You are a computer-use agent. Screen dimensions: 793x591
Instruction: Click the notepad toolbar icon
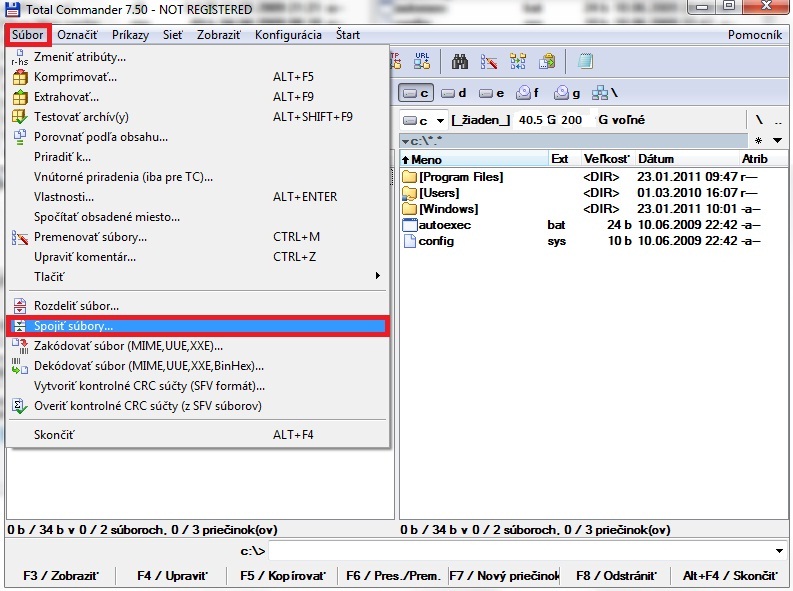[x=585, y=62]
